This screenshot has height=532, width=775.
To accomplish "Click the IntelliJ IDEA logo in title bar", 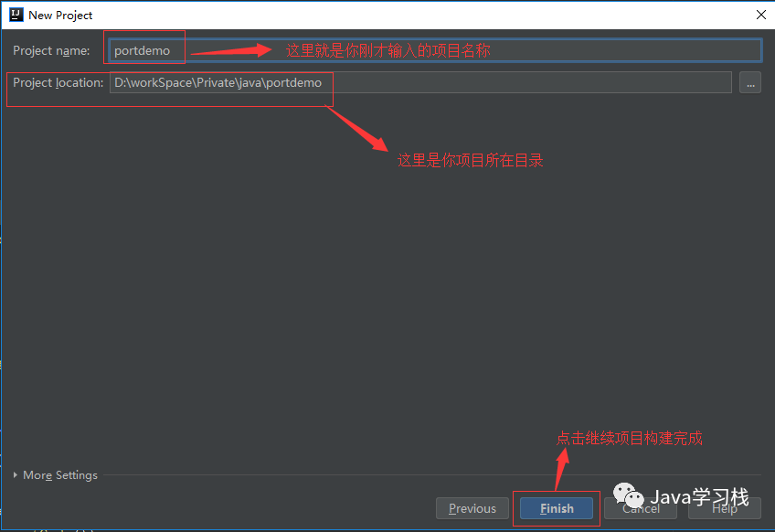I will [16, 15].
